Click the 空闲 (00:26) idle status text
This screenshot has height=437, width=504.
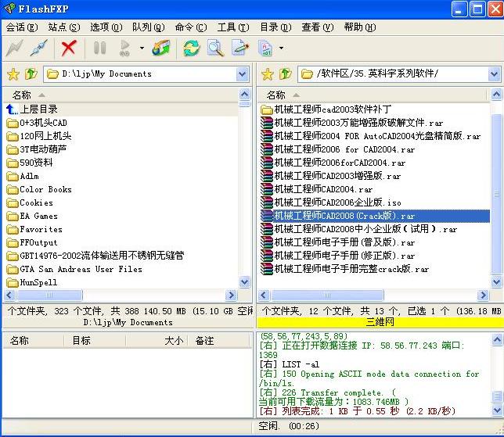(x=289, y=426)
